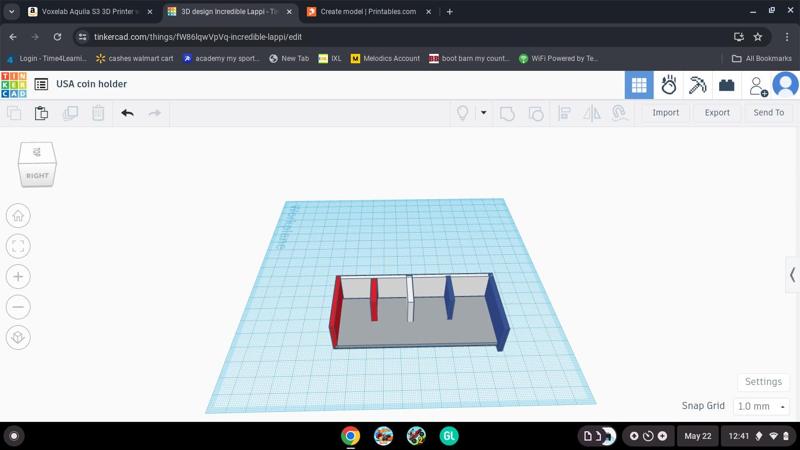Go back in the browser

(13, 37)
